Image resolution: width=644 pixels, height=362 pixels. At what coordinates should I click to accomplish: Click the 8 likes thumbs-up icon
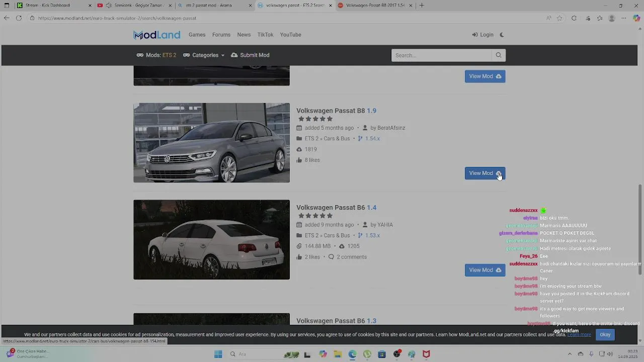299,160
